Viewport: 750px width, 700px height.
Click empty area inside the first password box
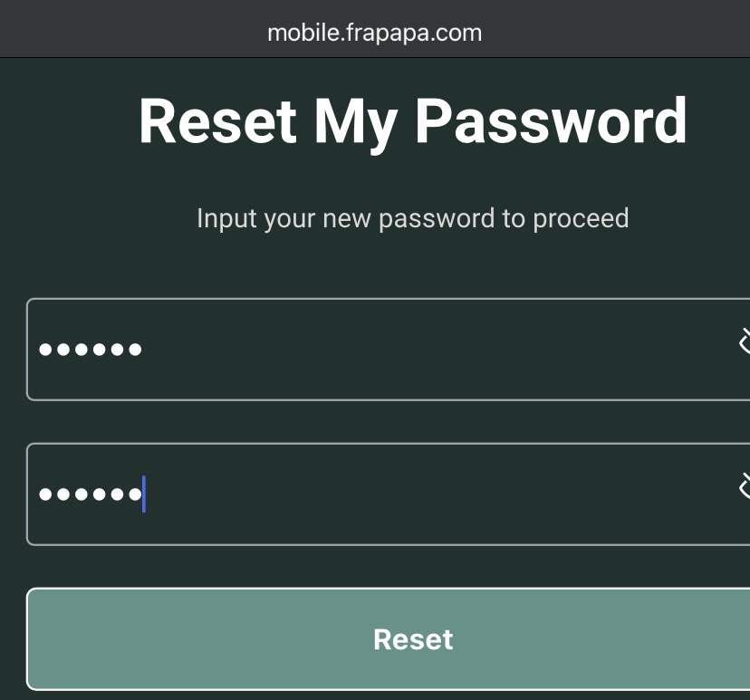pyautogui.click(x=430, y=349)
